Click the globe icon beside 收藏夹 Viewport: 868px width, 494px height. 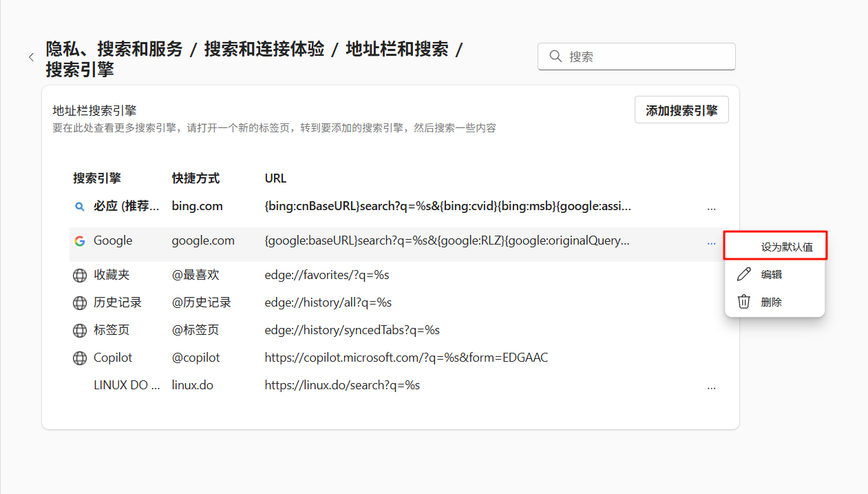[80, 276]
